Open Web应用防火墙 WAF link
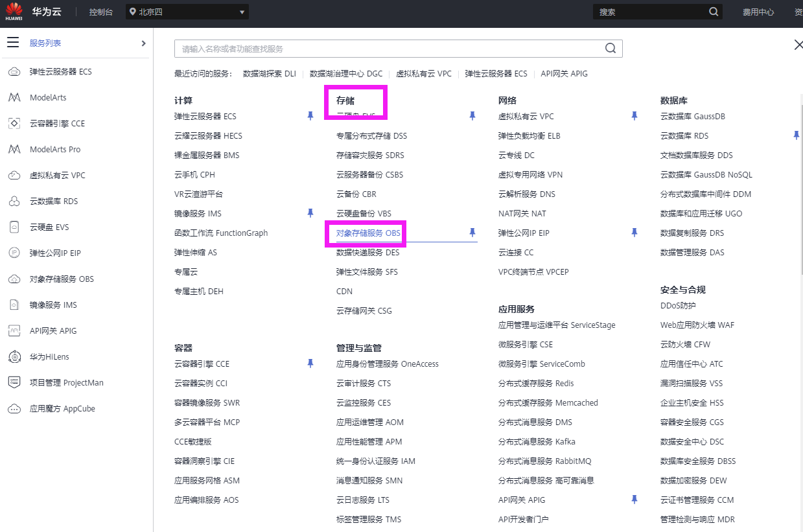803x532 pixels. click(697, 325)
